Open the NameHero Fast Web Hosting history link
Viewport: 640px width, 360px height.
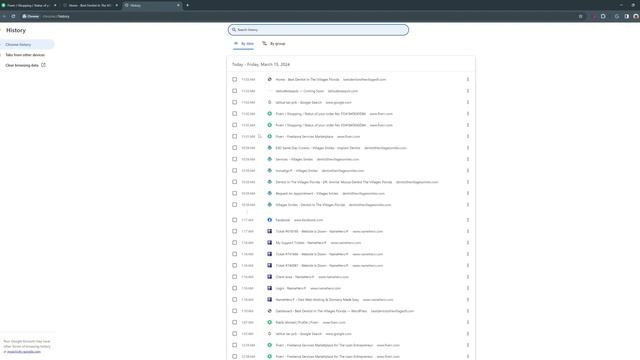(317, 300)
